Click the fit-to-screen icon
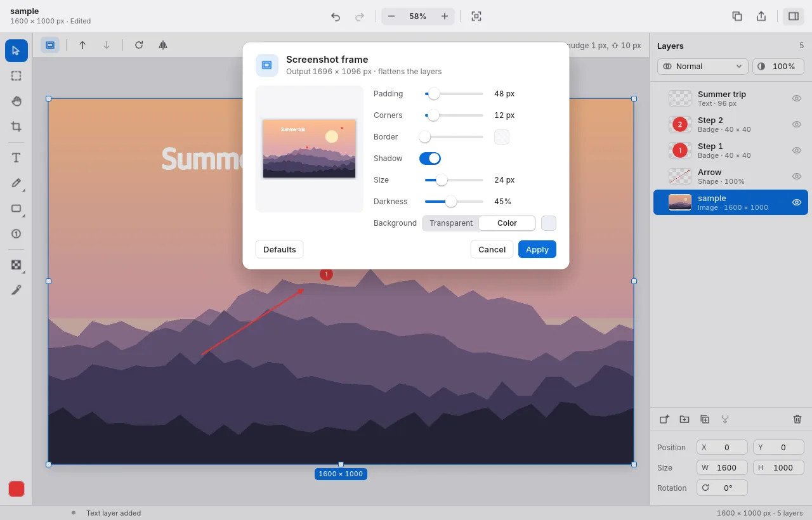Viewport: 812px width, 520px height. click(x=476, y=16)
